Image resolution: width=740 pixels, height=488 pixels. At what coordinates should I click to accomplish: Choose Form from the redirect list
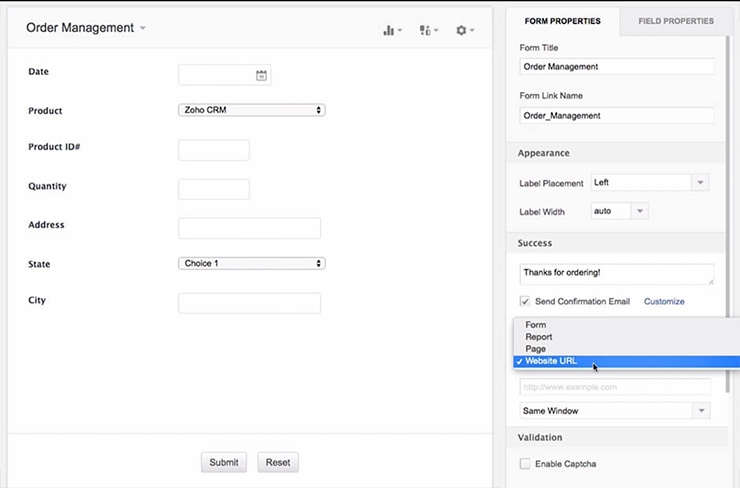(627, 325)
